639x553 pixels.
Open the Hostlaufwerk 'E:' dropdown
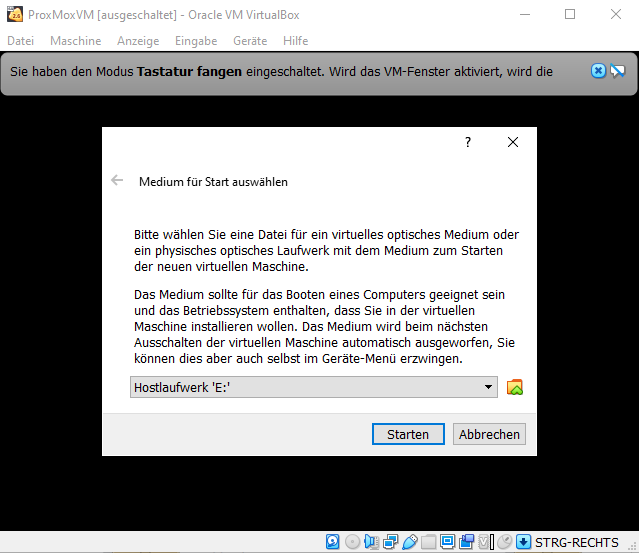[314, 387]
